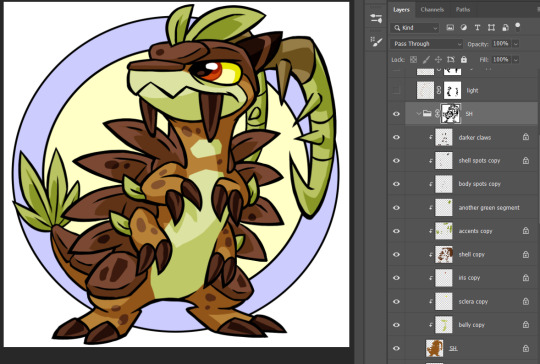Select the light layer name

click(472, 91)
